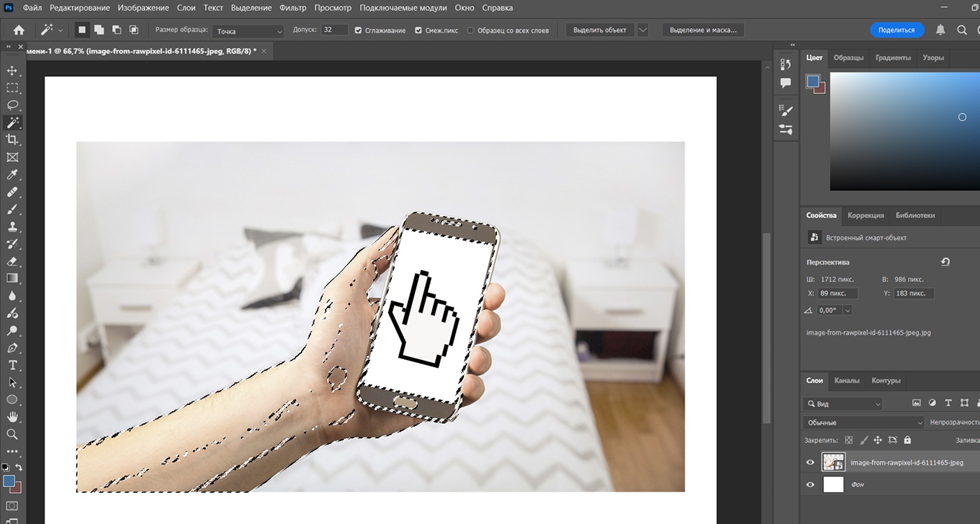Image resolution: width=980 pixels, height=524 pixels.
Task: Click the Поделиться button
Action: point(897,30)
